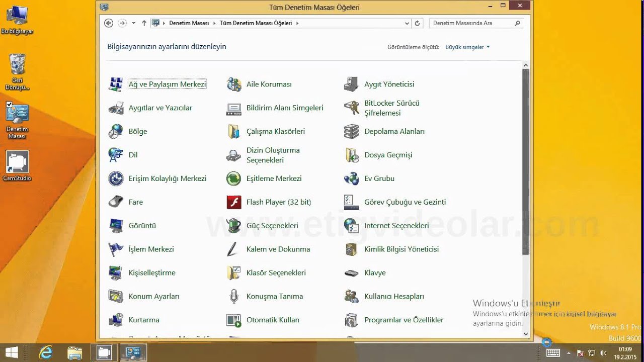Open the Dizin Oluşturma Seçenekleri link
Screen dimensions: 644x362
pyautogui.click(x=273, y=155)
